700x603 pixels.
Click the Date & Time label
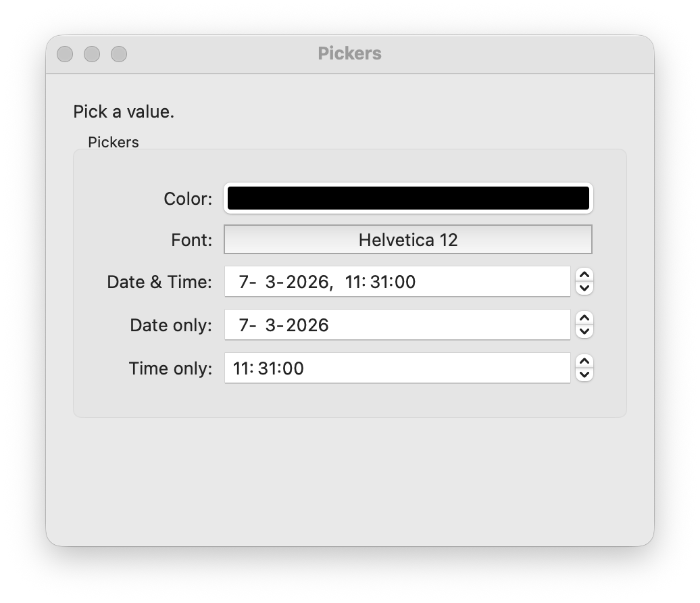[159, 281]
